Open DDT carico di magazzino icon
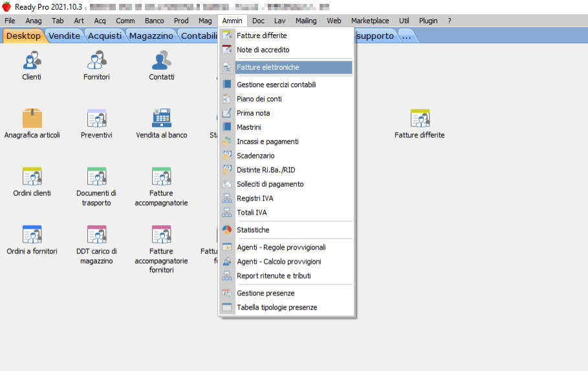Image resolution: width=588 pixels, height=371 pixels. (x=97, y=235)
